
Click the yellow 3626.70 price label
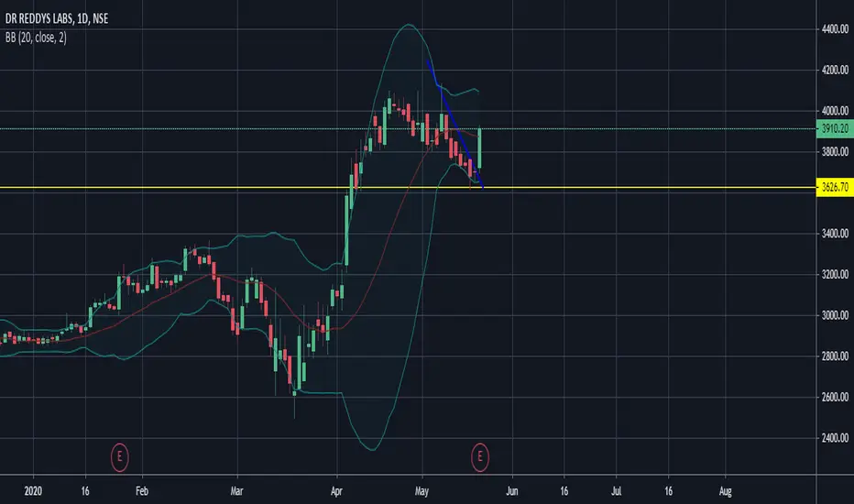point(835,188)
